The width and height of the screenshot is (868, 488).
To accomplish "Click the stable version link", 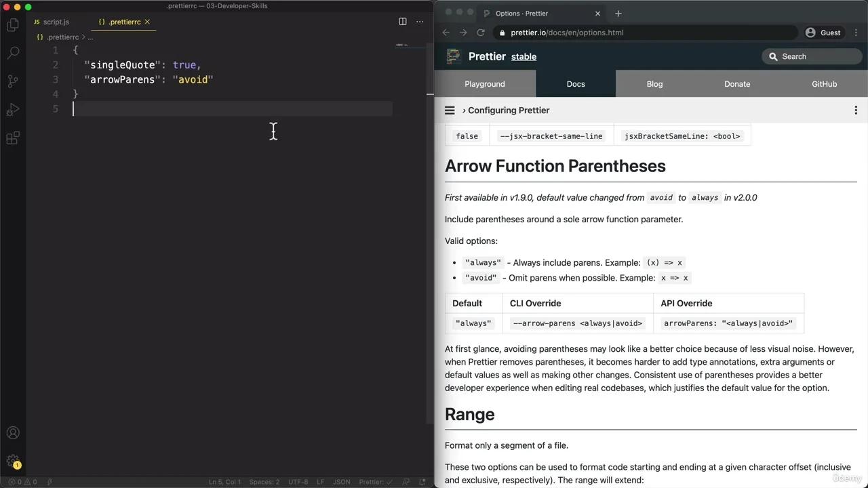I will click(x=524, y=57).
